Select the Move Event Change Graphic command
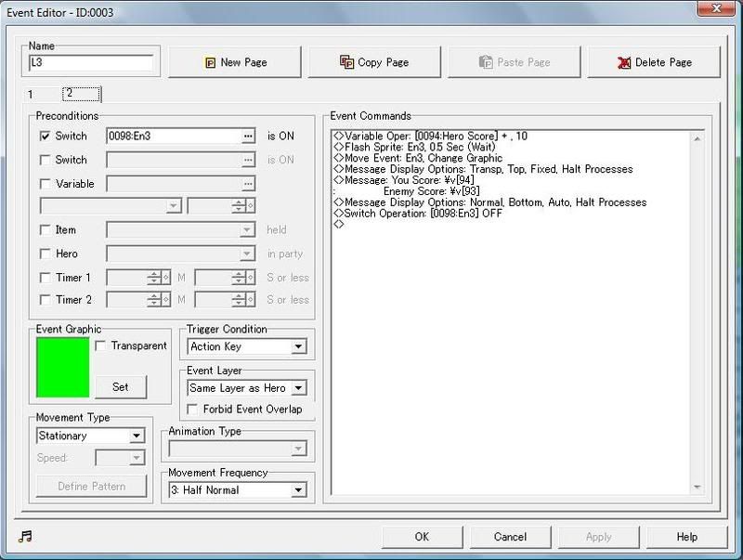This screenshot has width=743, height=560. pos(418,158)
